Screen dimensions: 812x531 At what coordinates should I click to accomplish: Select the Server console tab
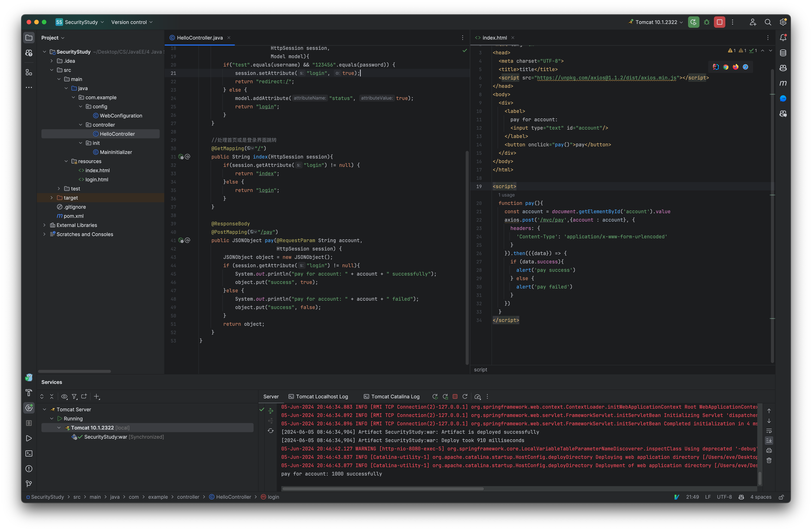[271, 397]
